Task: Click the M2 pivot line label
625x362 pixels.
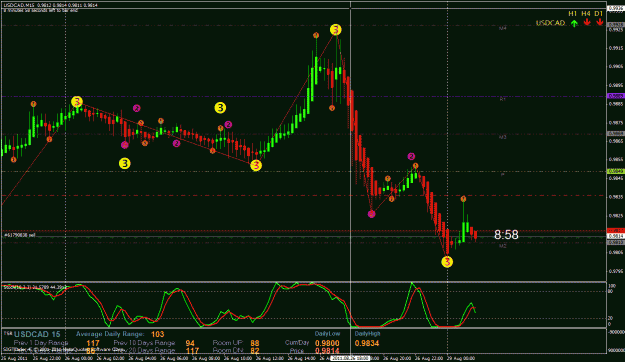Action: point(503,246)
